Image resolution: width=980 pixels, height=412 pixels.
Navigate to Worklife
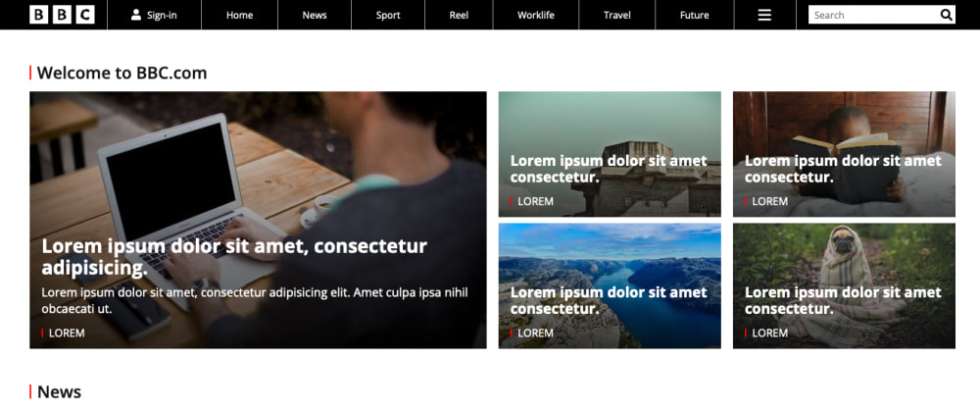tap(536, 15)
